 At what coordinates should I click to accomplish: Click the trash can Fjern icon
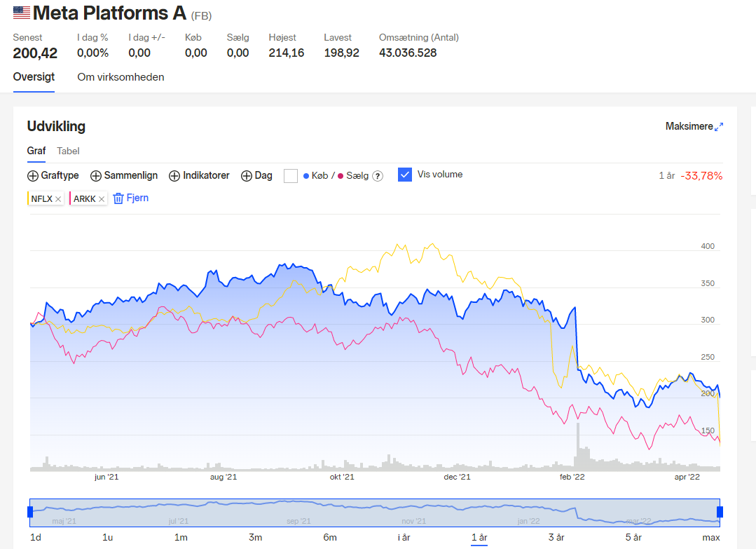(x=118, y=198)
